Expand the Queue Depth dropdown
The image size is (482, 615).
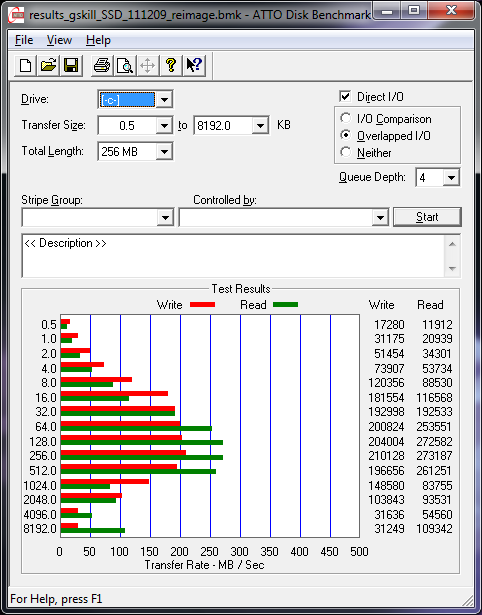[451, 178]
